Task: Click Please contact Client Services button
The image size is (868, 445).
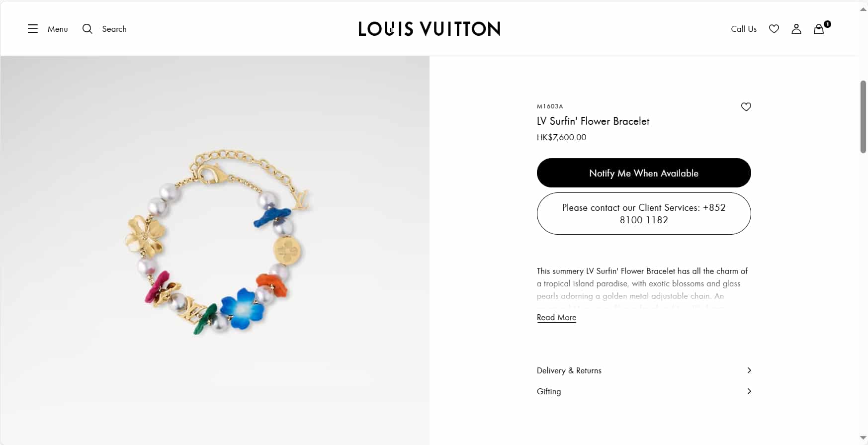Action: (x=644, y=214)
